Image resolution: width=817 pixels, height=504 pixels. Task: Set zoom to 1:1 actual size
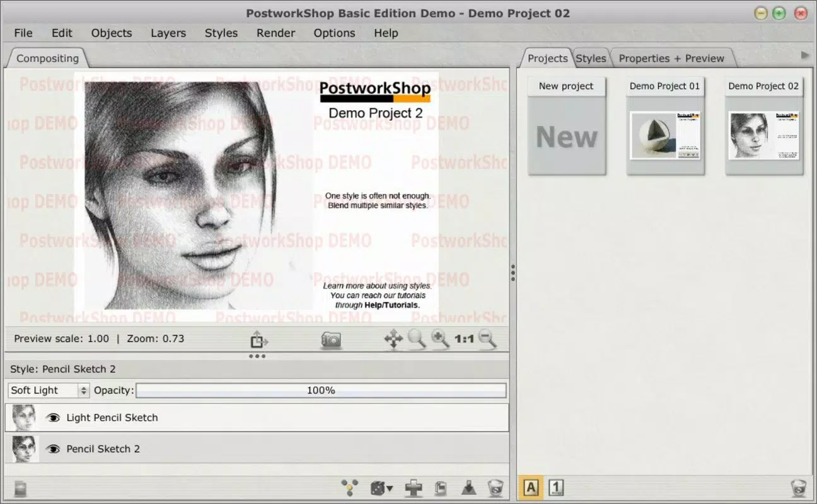[464, 339]
